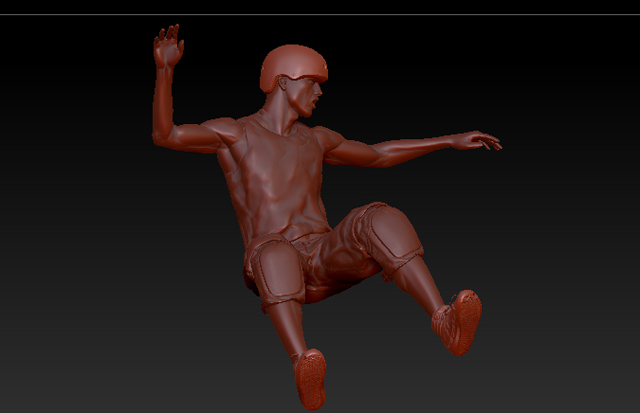Screen dimensions: 640x413
Task: Select the raised hand with spread fingers
Action: [167, 47]
